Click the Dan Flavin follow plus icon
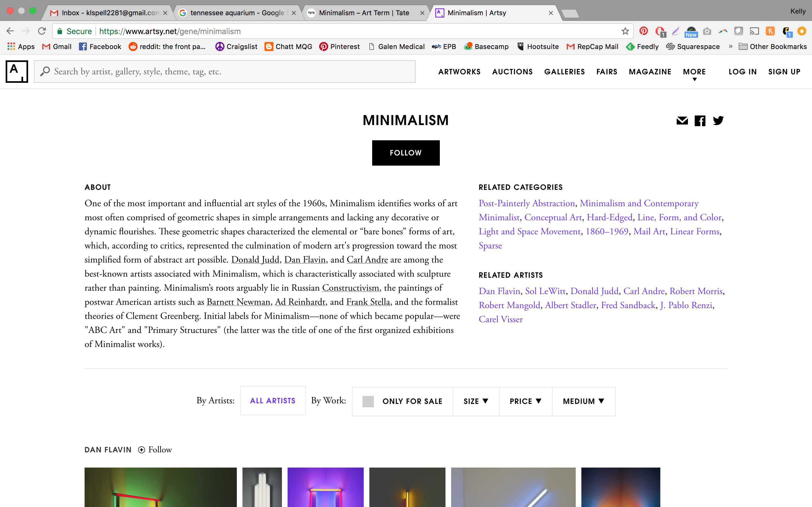Image resolution: width=812 pixels, height=507 pixels. click(x=142, y=450)
